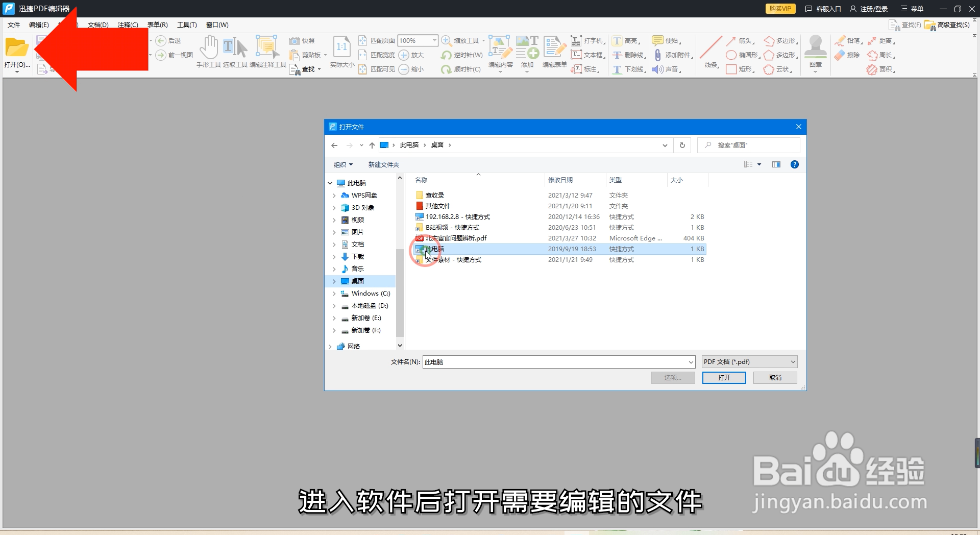Open the 图章 stamp tool

pyautogui.click(x=815, y=48)
